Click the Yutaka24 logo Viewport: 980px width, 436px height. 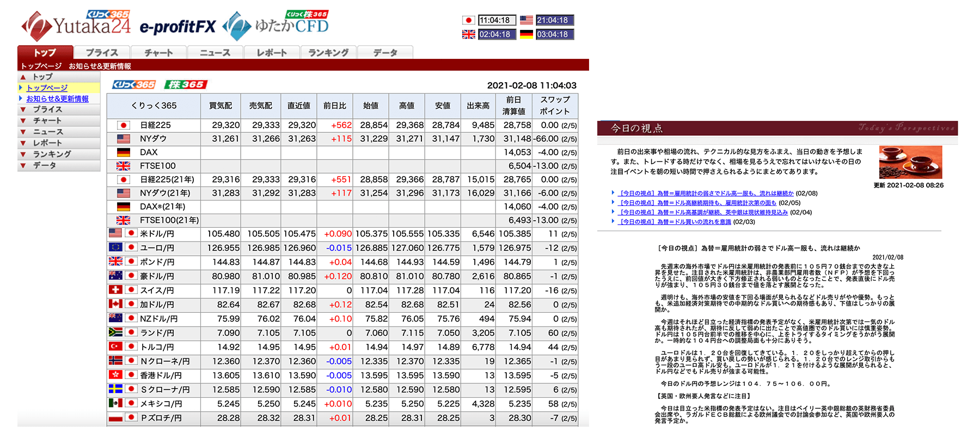tap(75, 25)
